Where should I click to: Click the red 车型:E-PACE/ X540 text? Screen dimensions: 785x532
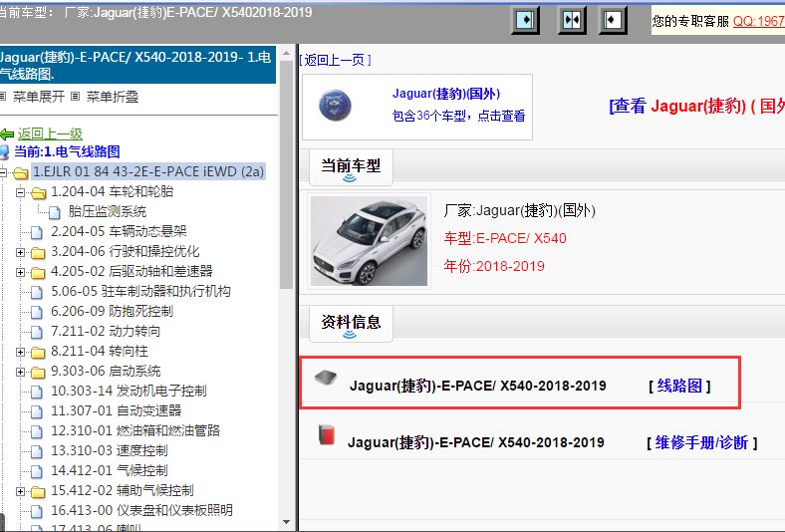tap(505, 238)
